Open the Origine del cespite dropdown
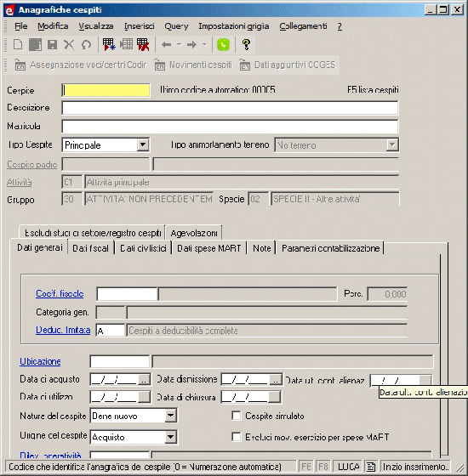This screenshot has height=476, width=468. pos(171,437)
